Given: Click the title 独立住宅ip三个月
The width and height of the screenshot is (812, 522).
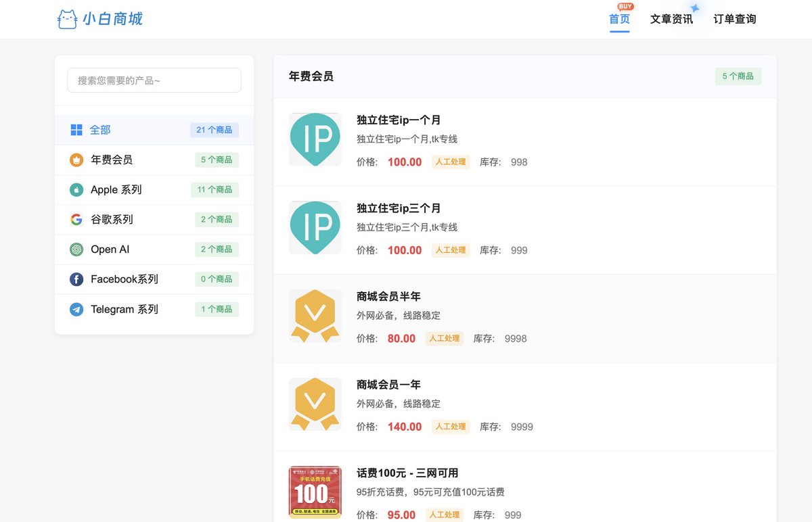Looking at the screenshot, I should click(x=398, y=208).
